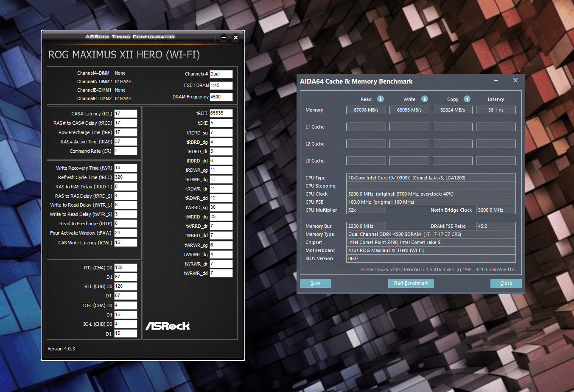The image size is (574, 392).
Task: Click the tWTR_L value field
Action: point(126,205)
